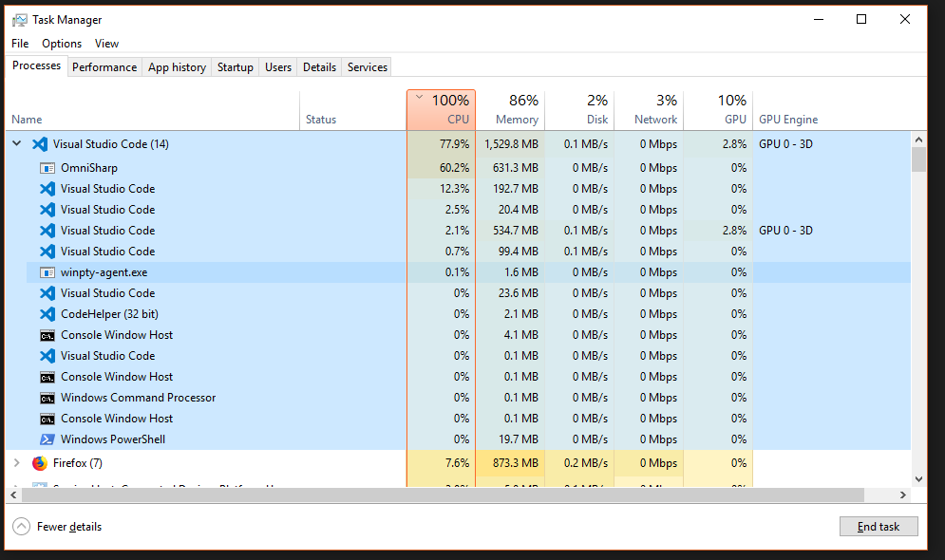Image resolution: width=945 pixels, height=560 pixels.
Task: Click the vertical scrollbar thumb
Action: [918, 159]
